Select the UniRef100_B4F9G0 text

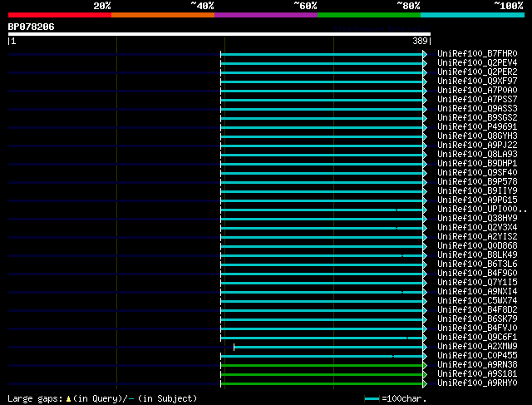coord(477,274)
